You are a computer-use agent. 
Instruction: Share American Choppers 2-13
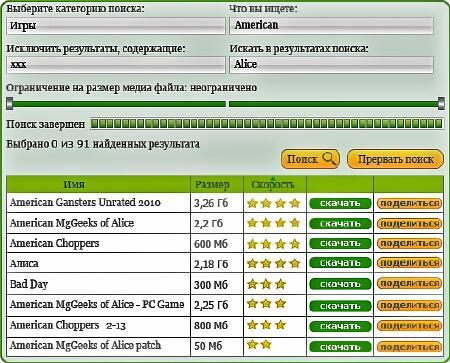[x=409, y=326]
